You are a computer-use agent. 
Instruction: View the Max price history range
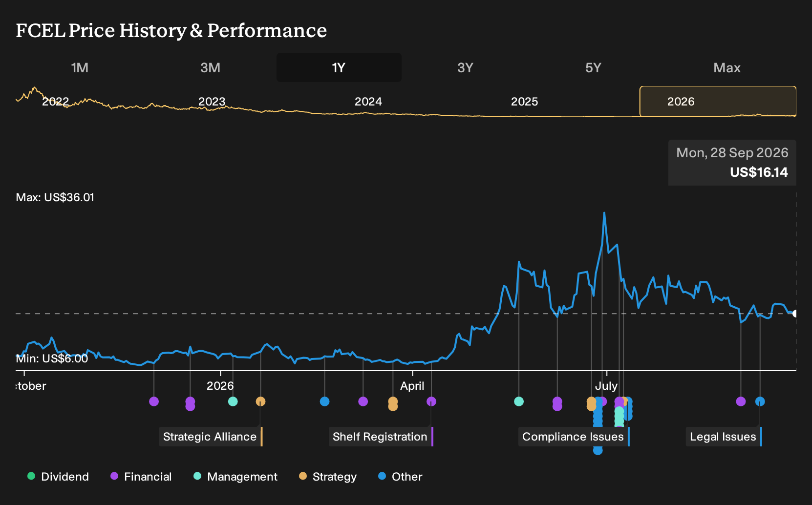[727, 67]
